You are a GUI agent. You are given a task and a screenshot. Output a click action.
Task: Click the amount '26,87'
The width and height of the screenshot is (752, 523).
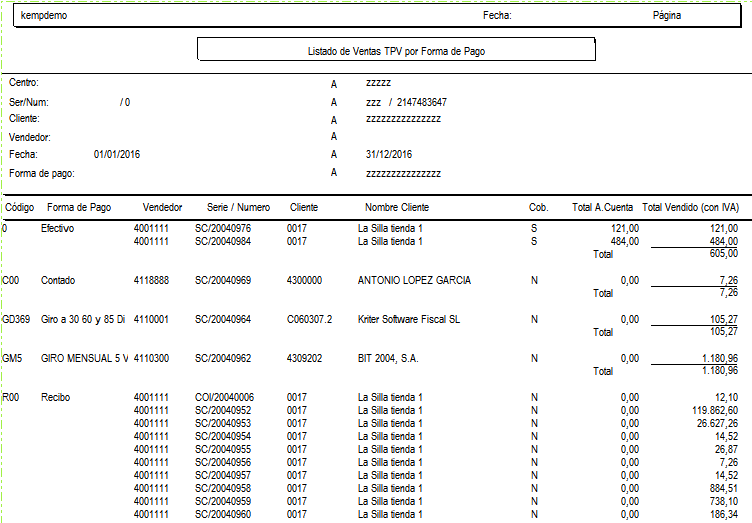click(x=726, y=449)
